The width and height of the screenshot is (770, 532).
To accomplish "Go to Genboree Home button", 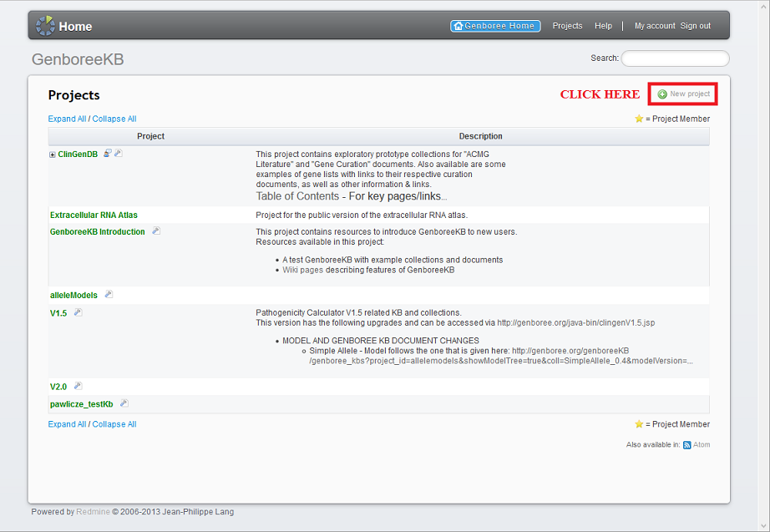I will pos(495,26).
